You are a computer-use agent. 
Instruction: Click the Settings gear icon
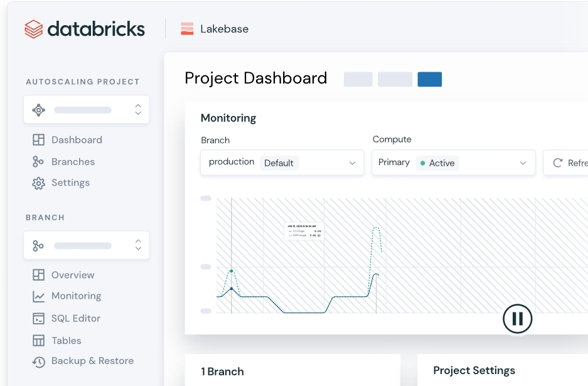pos(38,183)
